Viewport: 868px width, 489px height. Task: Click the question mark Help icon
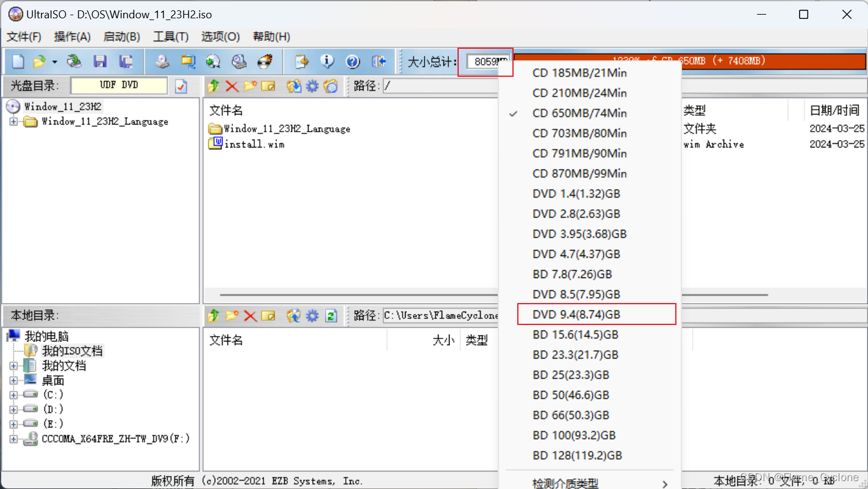tap(353, 62)
